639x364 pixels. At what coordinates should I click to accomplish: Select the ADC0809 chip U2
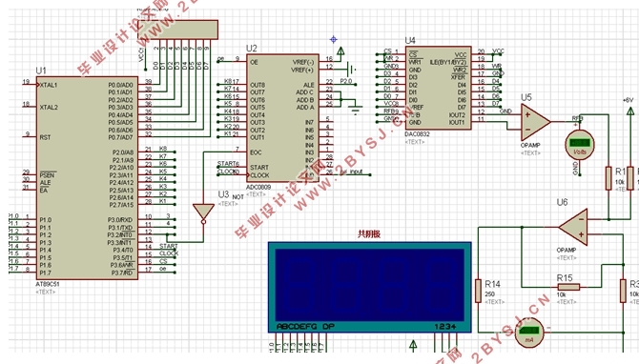point(282,118)
